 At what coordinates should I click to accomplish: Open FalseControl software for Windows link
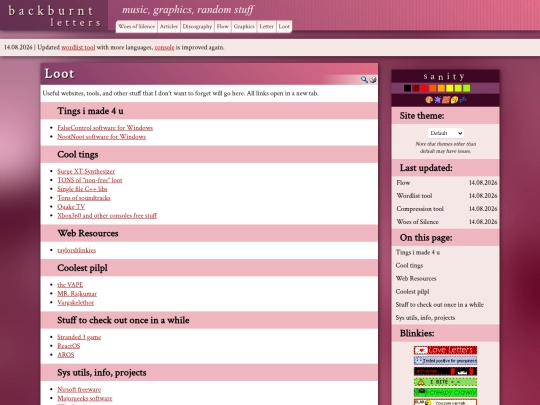pos(105,128)
